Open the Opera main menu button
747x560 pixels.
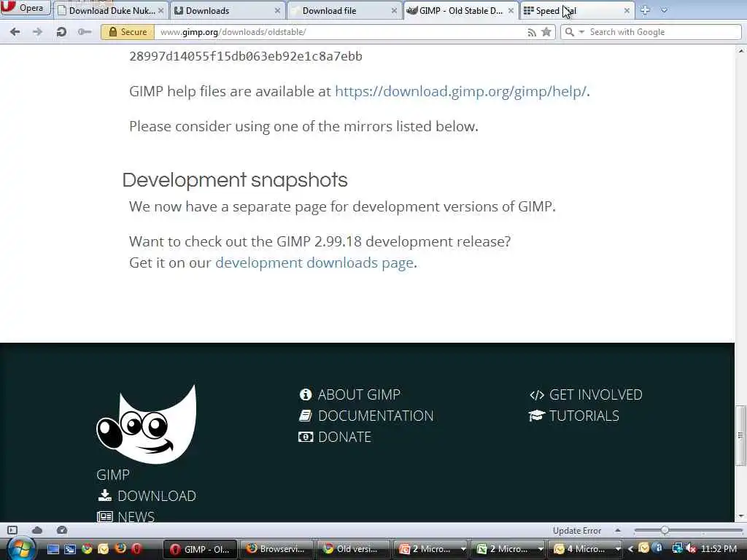point(25,8)
